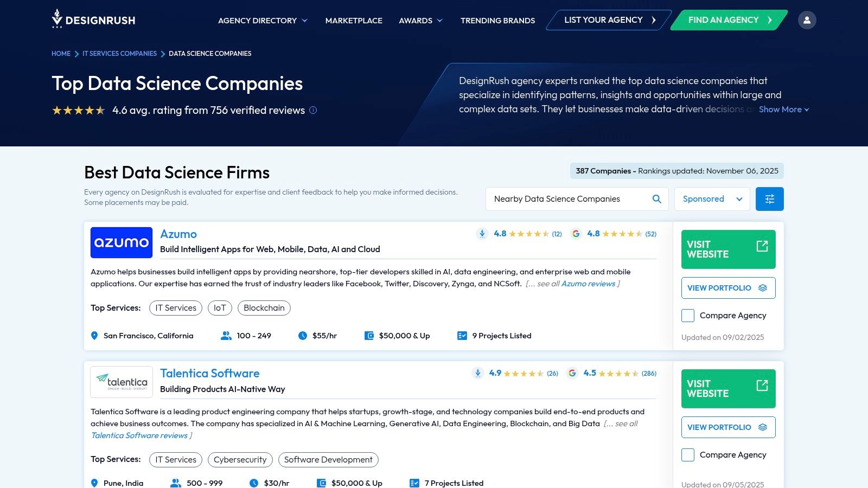Click '9 Projects Listed' text
Image resolution: width=868 pixels, height=488 pixels.
(x=502, y=336)
